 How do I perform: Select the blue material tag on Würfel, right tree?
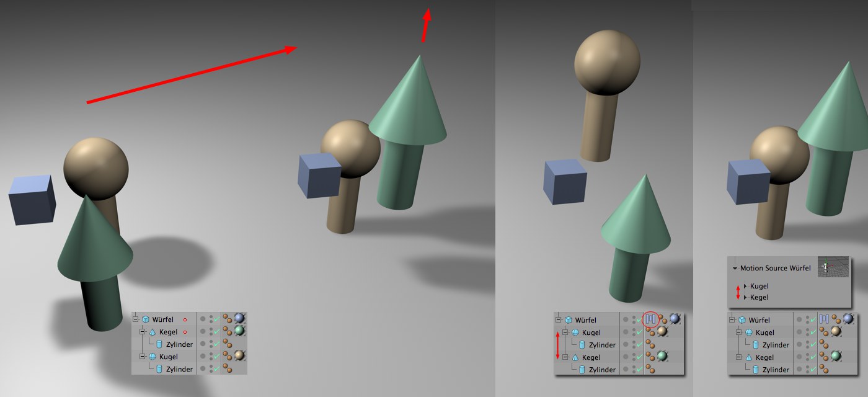tap(848, 319)
